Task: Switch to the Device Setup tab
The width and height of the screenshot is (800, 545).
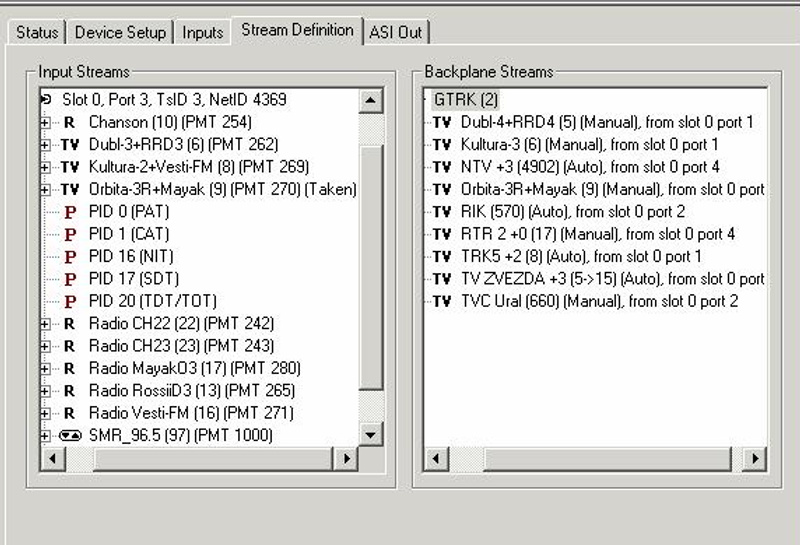Action: tap(120, 33)
